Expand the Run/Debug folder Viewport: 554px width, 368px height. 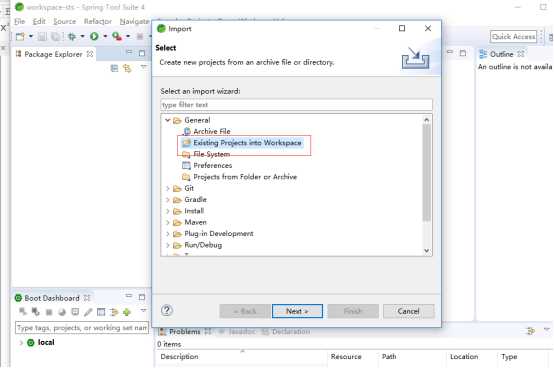pos(167,245)
